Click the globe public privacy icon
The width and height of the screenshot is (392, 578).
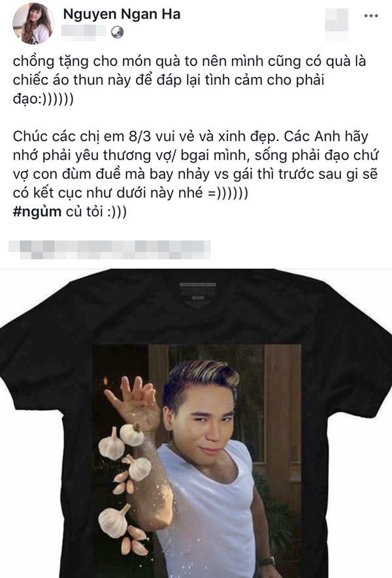click(x=117, y=33)
